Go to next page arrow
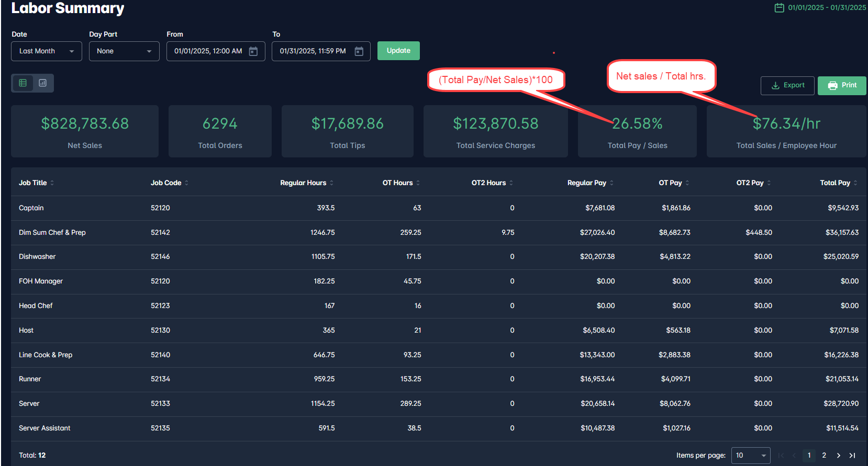Viewport: 868px width, 466px height. click(839, 456)
